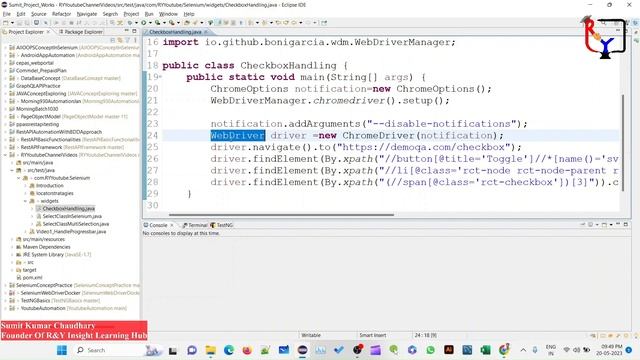Collapse the widgets package
Image resolution: width=640 pixels, height=360 pixels.
coord(25,201)
